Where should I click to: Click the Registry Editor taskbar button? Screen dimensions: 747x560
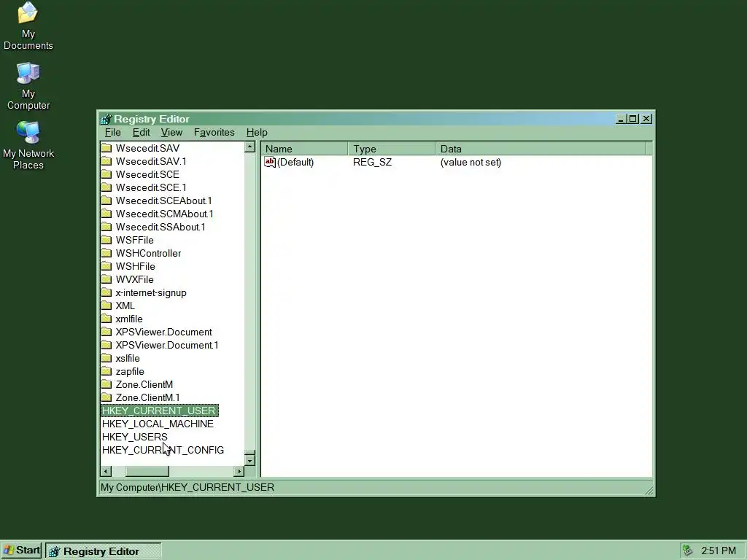pos(104,551)
